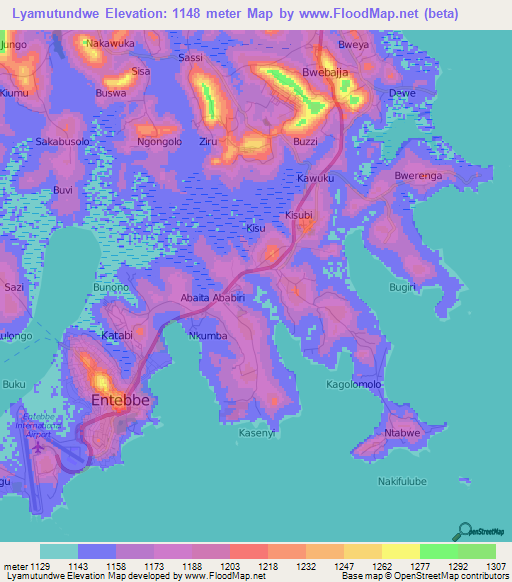512x582 pixels.
Task: Pick the 1203 meter red legend swatch
Action: 249,551
